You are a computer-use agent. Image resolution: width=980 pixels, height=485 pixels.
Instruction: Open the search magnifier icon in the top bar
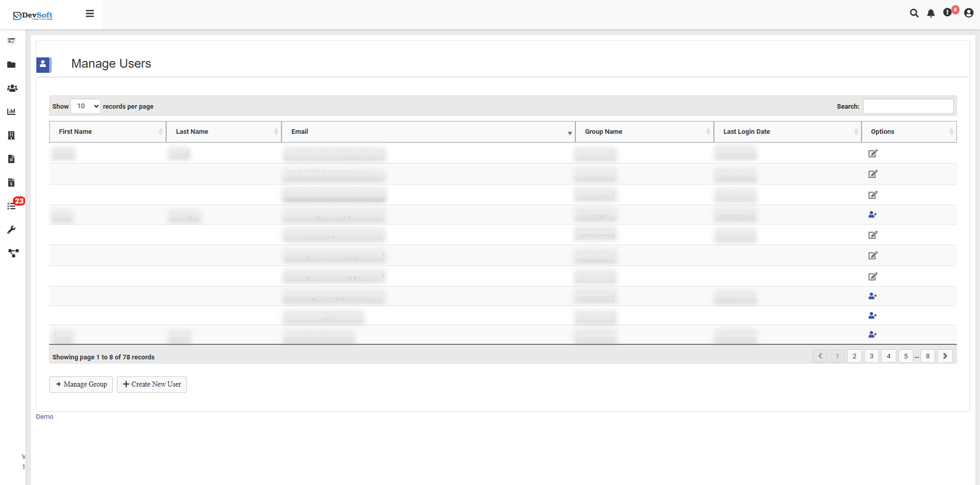914,13
